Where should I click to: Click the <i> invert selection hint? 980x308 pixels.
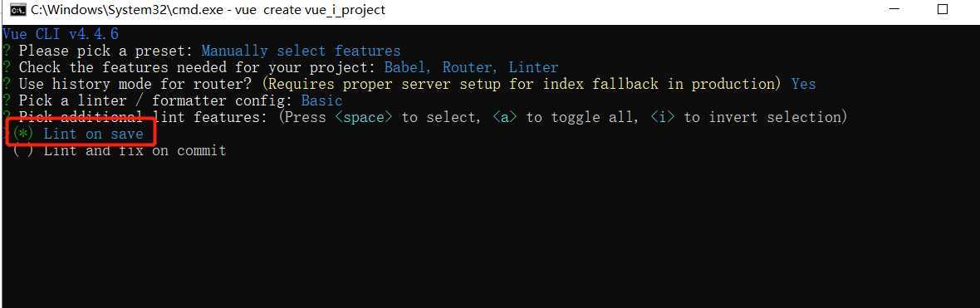tap(663, 117)
